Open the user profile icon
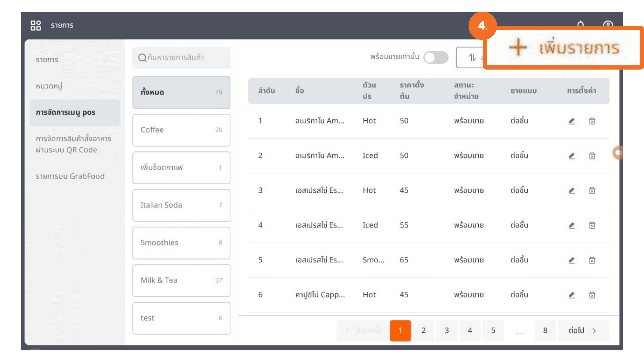 pos(608,24)
